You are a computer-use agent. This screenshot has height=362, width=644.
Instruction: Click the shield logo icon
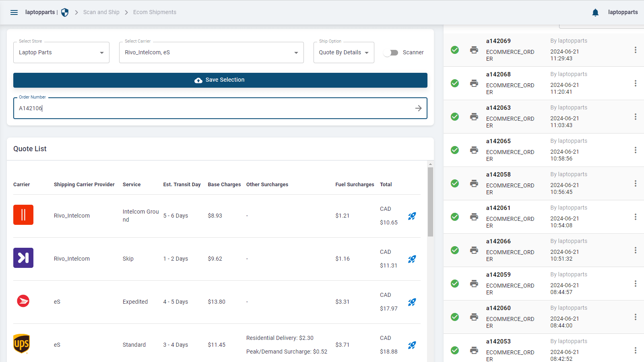[65, 12]
